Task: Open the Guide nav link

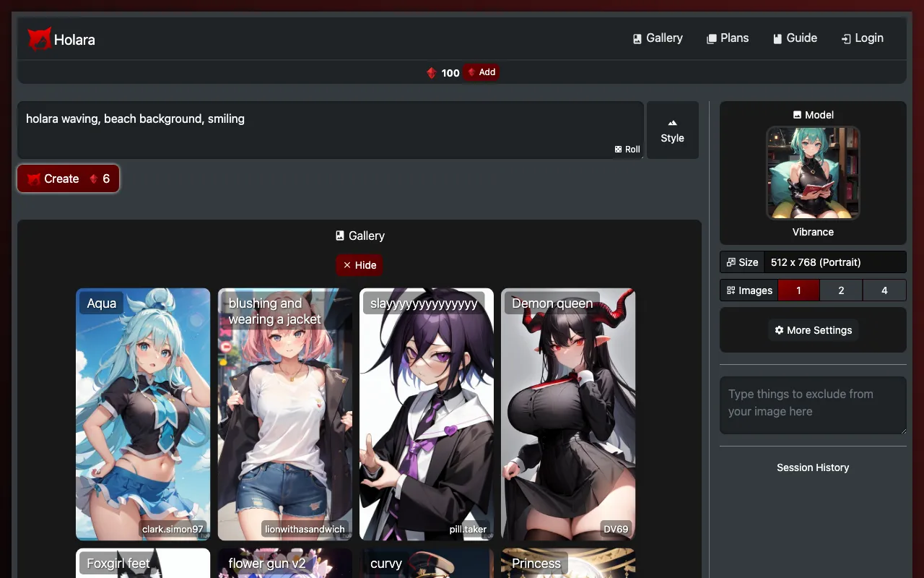Action: pyautogui.click(x=795, y=38)
